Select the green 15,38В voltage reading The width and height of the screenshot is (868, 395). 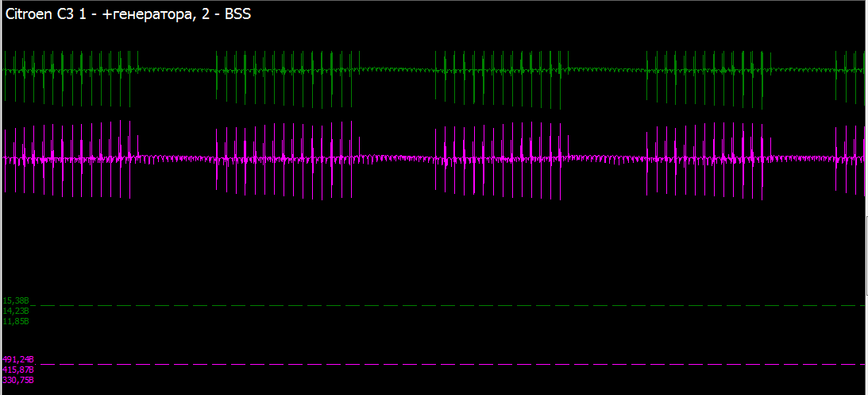(16, 301)
